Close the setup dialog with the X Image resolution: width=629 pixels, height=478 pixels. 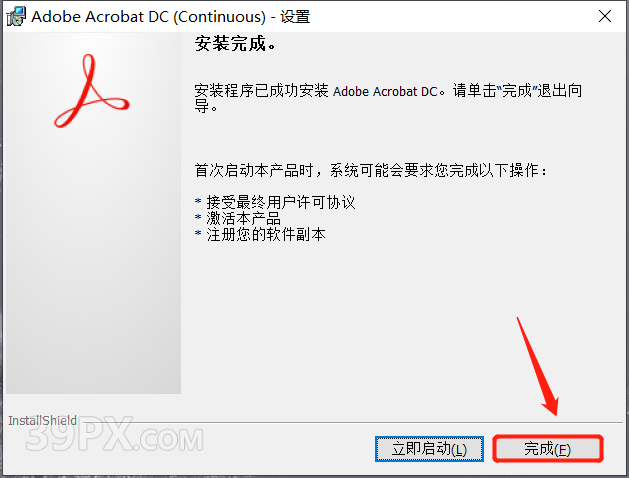605,16
